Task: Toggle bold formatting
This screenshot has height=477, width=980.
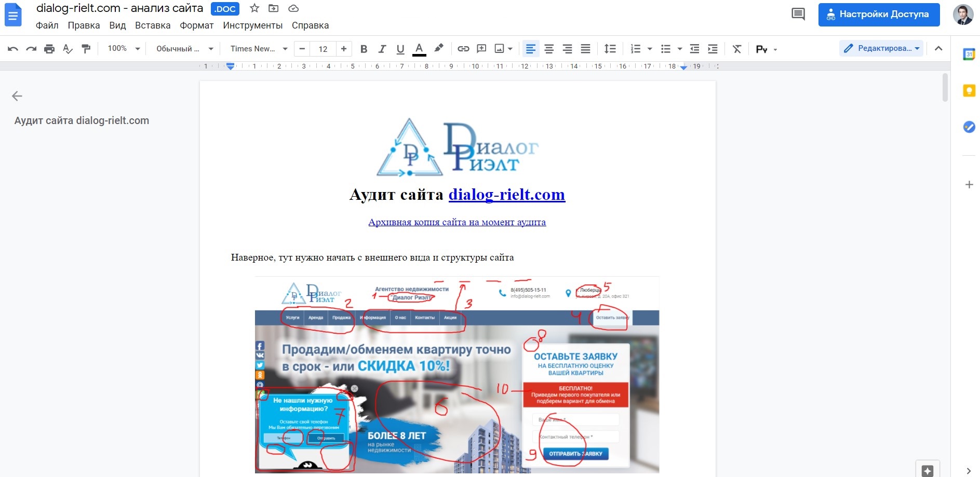Action: (364, 49)
